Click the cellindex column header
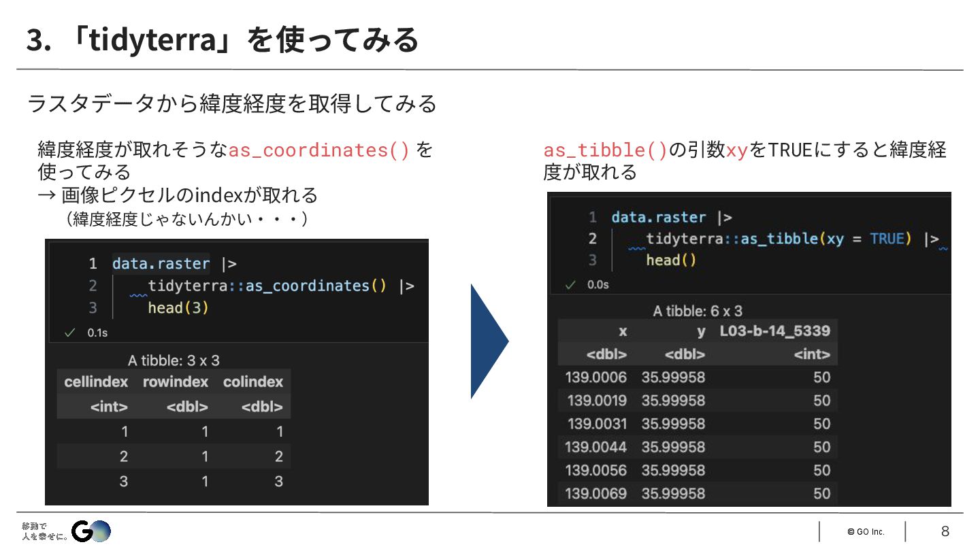Viewport: 980px width, 551px height. click(x=96, y=382)
